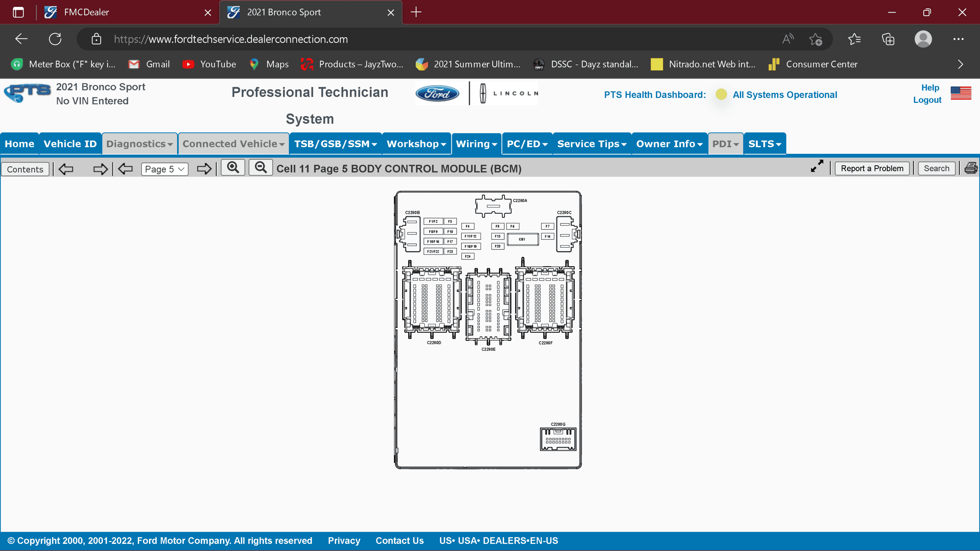Click the Search button
Viewport: 980px width, 551px height.
[937, 168]
